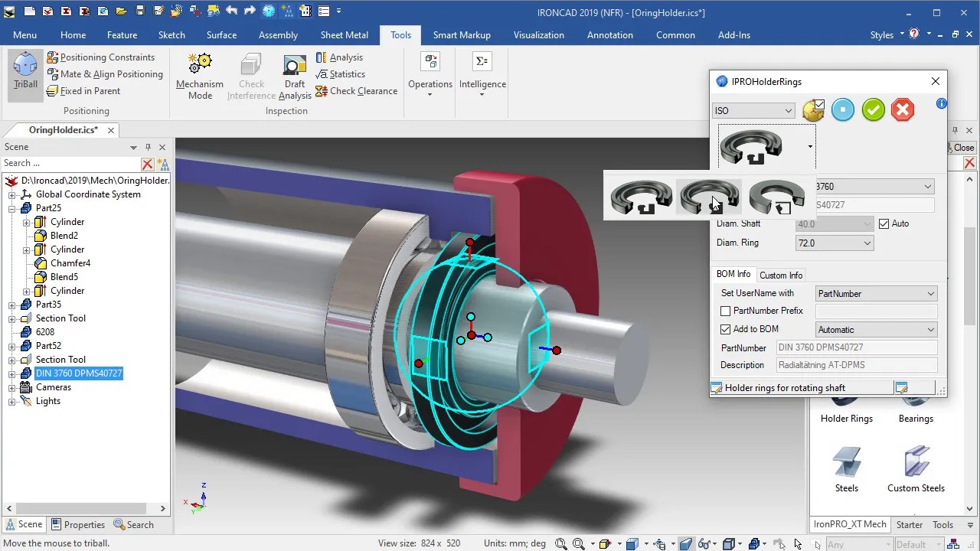Uncheck Add to BOM checkbox
Viewport: 980px width, 551px height.
(x=726, y=329)
